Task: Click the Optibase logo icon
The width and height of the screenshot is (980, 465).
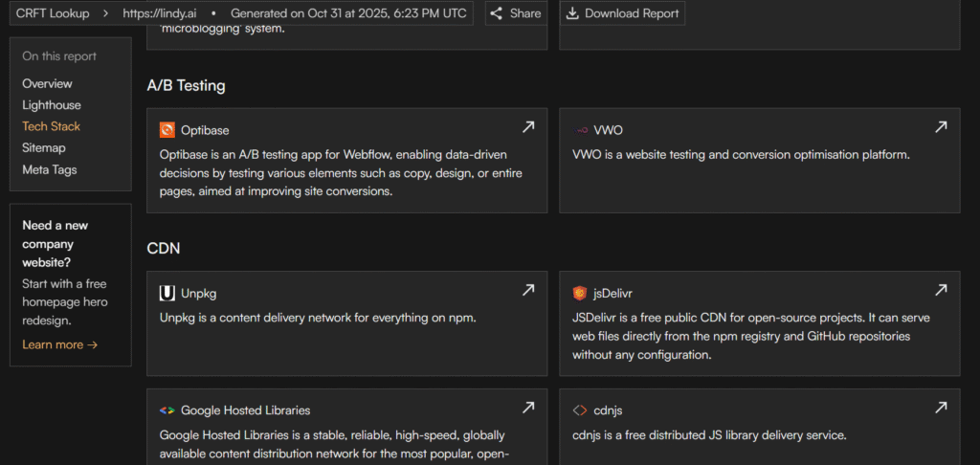Action: coord(167,130)
